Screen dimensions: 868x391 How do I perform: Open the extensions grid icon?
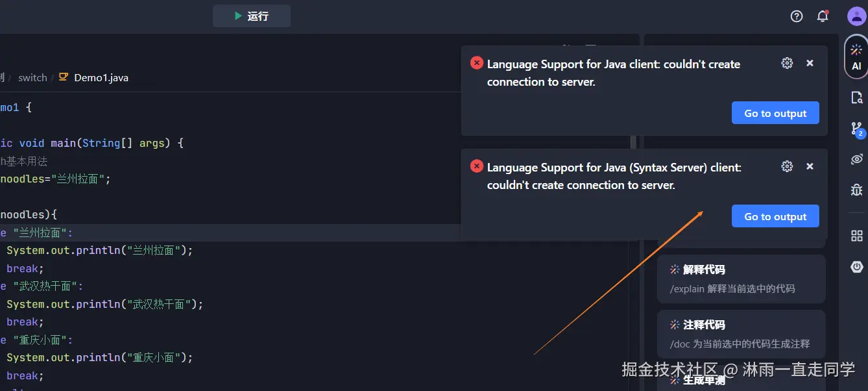(x=857, y=236)
